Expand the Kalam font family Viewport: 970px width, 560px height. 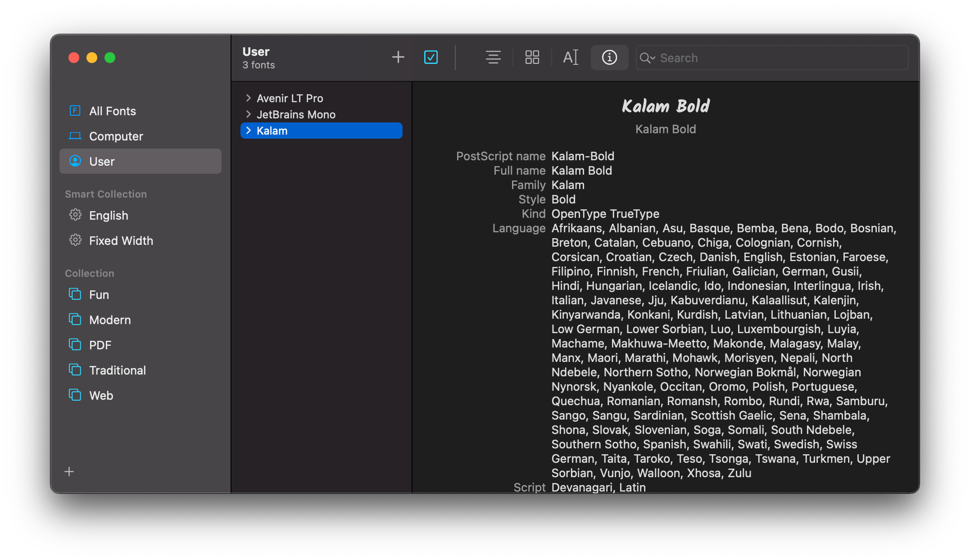(x=249, y=131)
